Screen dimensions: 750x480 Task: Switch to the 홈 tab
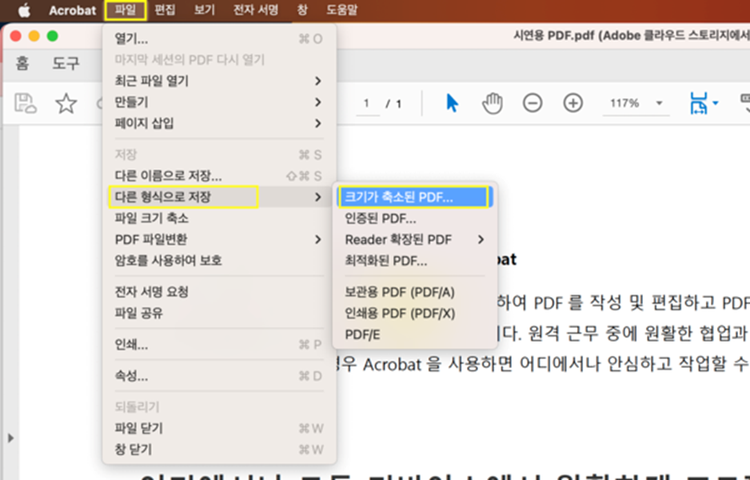click(x=22, y=63)
